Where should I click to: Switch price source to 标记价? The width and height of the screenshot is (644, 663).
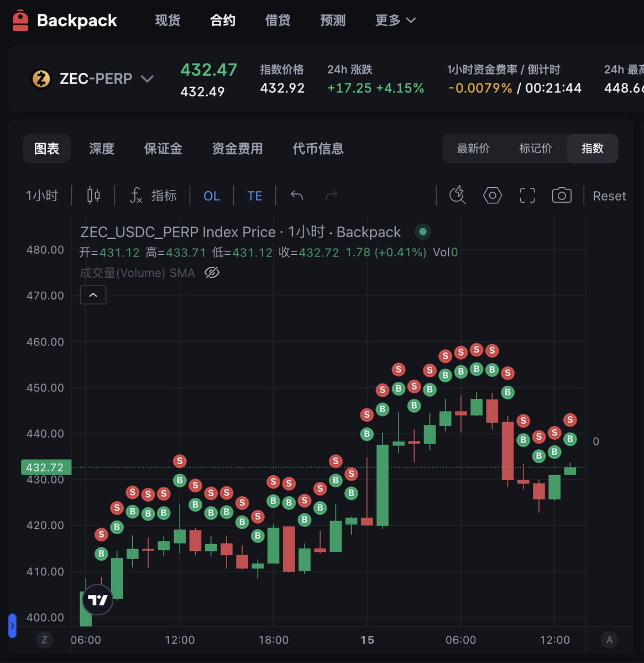(x=535, y=149)
